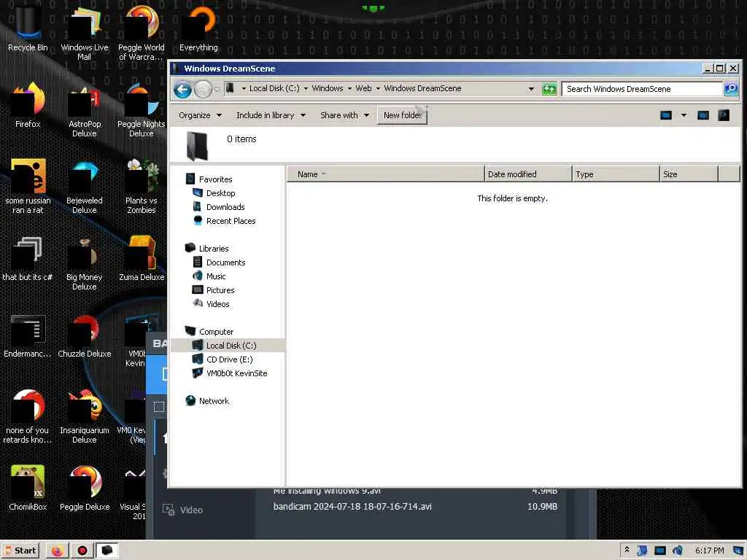Open Peggle World of Warcraft shortcut
The width and height of the screenshot is (747, 560).
[x=141, y=33]
